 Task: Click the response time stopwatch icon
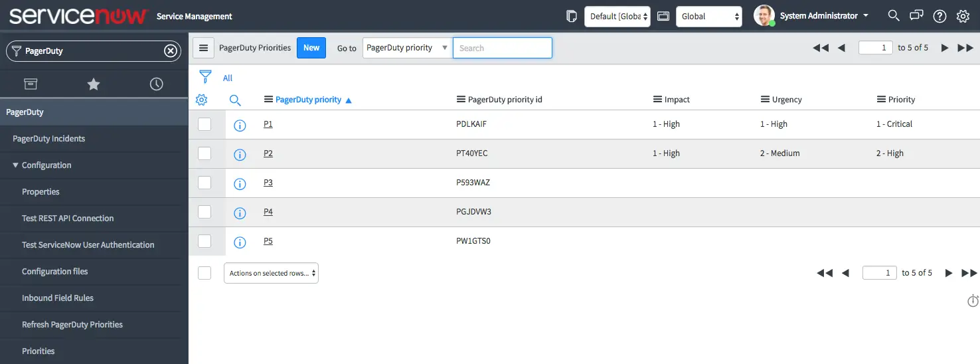point(973,301)
